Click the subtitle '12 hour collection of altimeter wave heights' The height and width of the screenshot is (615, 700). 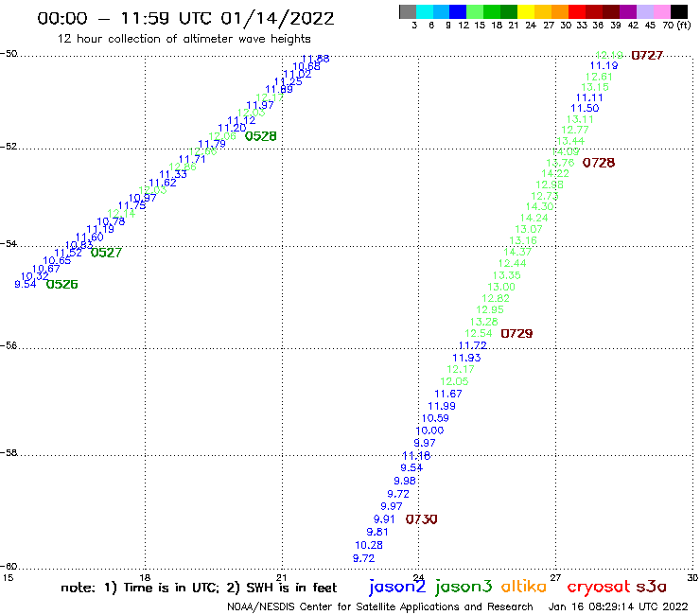tap(184, 39)
